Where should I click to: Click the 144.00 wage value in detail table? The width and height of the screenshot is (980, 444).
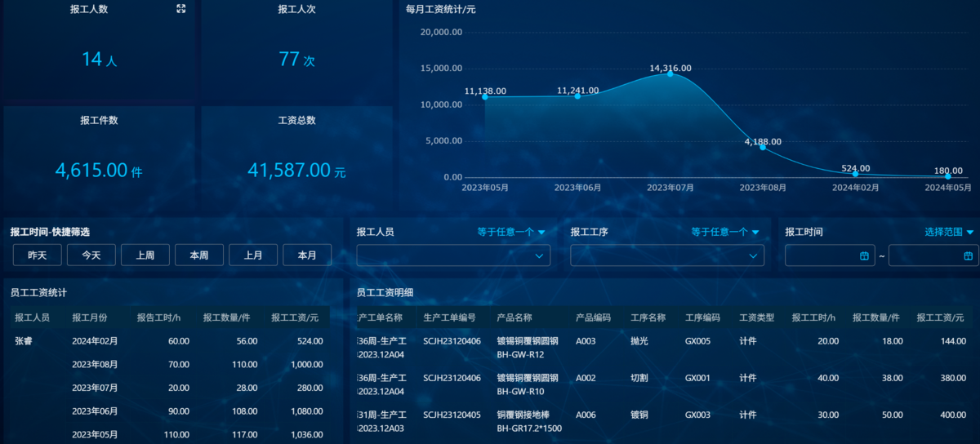(953, 340)
